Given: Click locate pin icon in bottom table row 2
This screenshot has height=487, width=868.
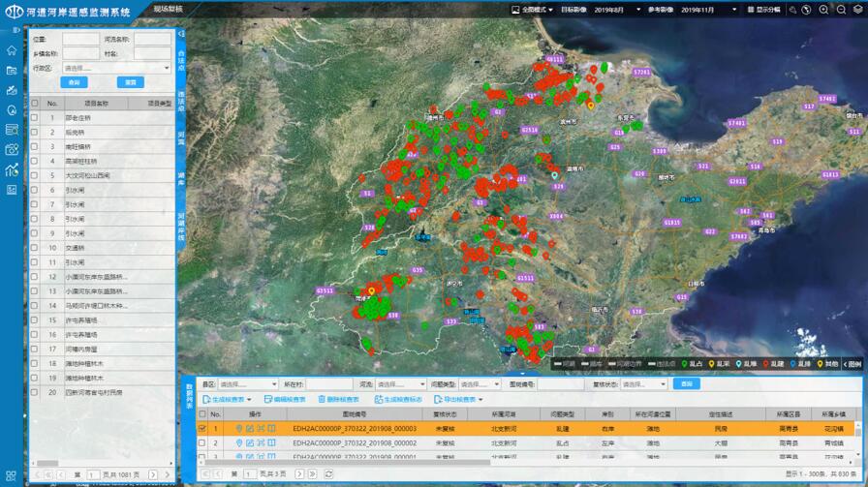Looking at the screenshot, I should click(239, 442).
